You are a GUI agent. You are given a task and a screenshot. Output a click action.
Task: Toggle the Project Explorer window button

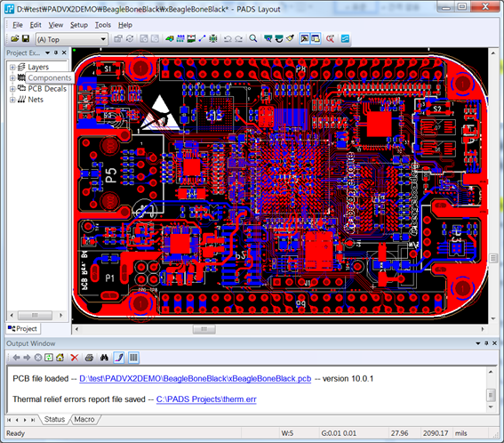(305, 39)
